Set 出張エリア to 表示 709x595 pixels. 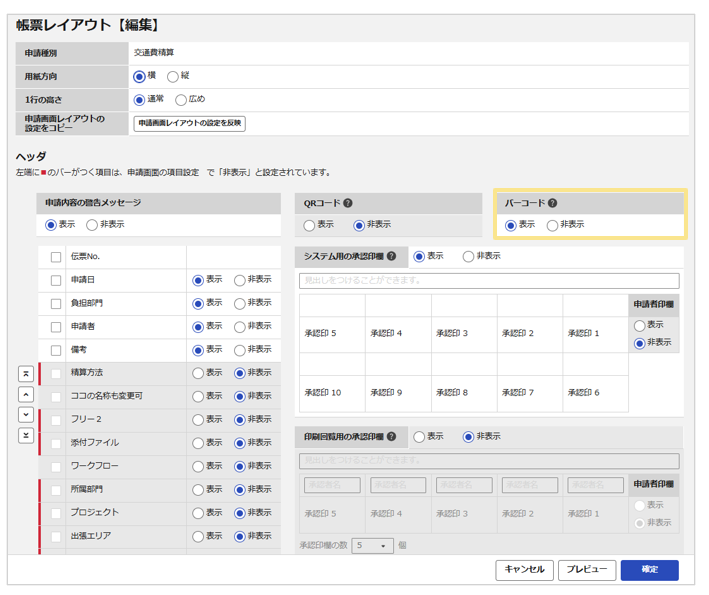point(198,537)
